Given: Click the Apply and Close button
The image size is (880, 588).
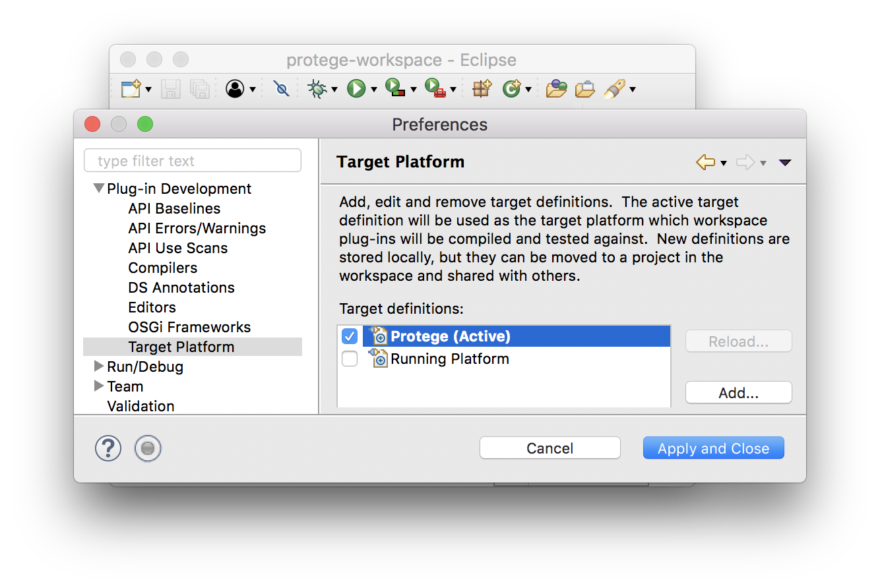Looking at the screenshot, I should 714,448.
